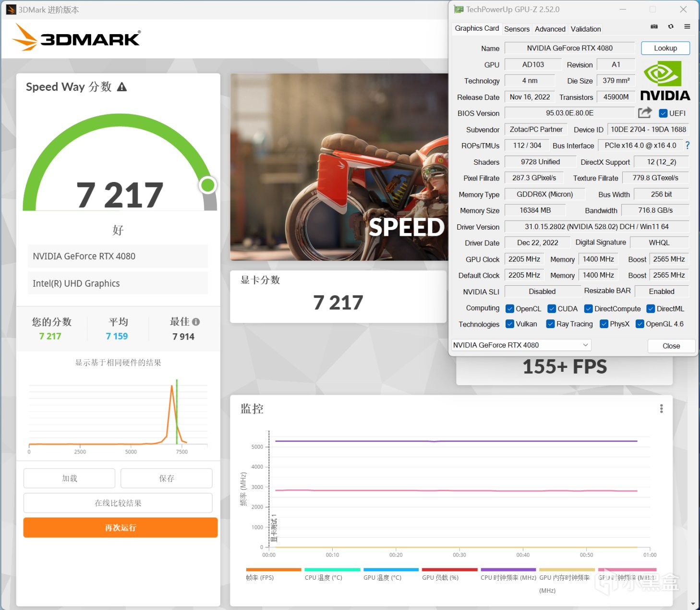
Task: Click the orange 再次运行 button
Action: pos(121,527)
